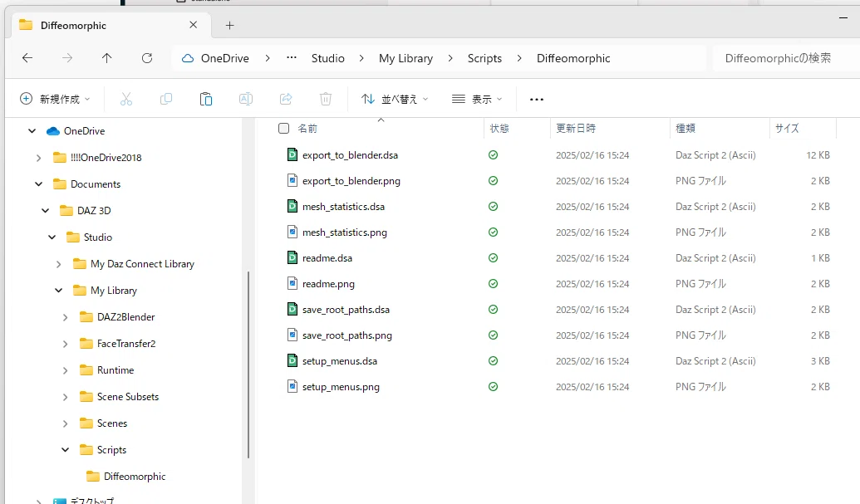Select Scenes folder in navigation tree
This screenshot has height=504, width=860.
click(x=112, y=423)
